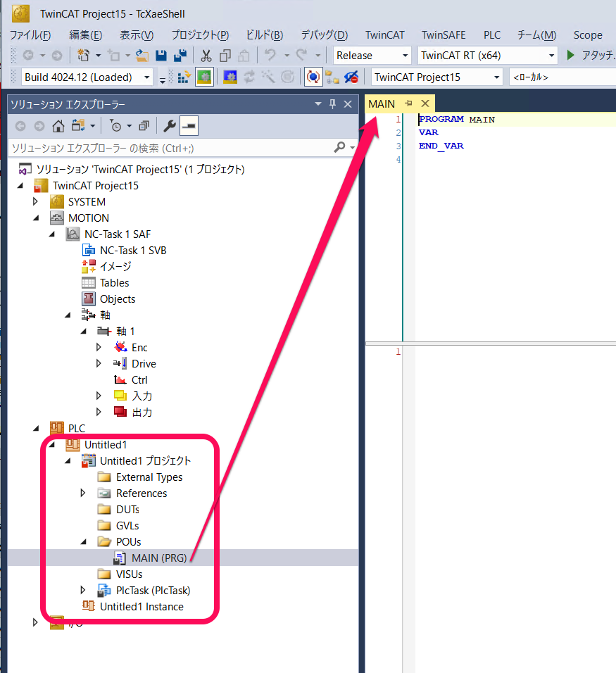
Task: Collapse the 軸 1 axis node
Action: [84, 332]
